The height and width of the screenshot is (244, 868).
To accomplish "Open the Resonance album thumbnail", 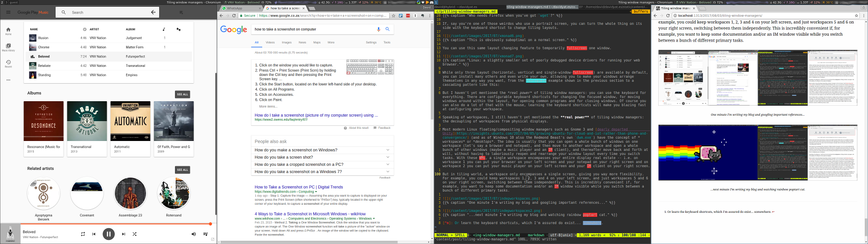I will (x=43, y=121).
